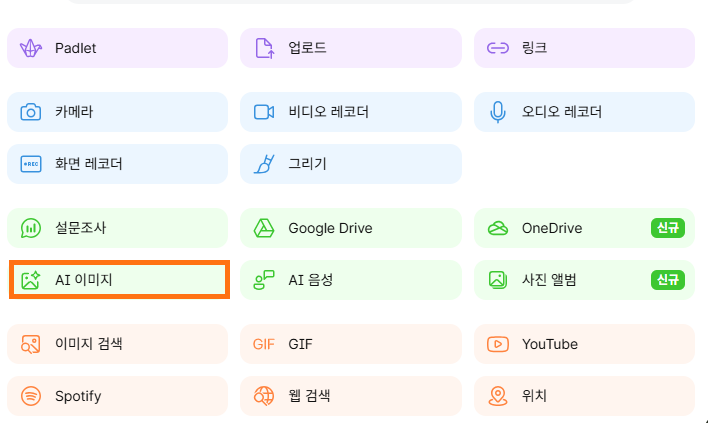Image resolution: width=708 pixels, height=423 pixels.
Task: Click the poll chart bubble icon
Action: [x=31, y=228]
